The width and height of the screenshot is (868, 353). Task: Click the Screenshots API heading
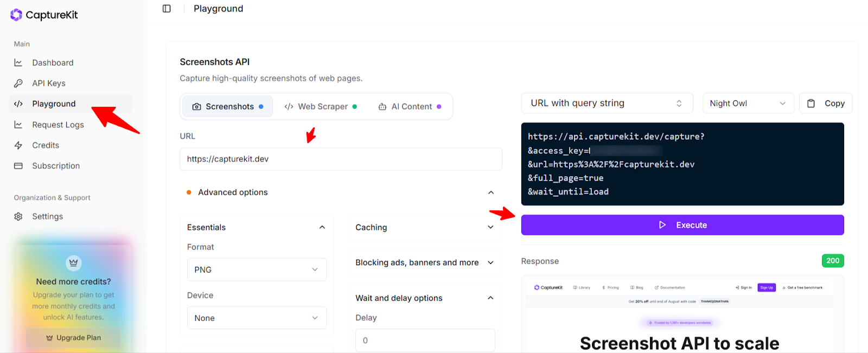point(215,62)
